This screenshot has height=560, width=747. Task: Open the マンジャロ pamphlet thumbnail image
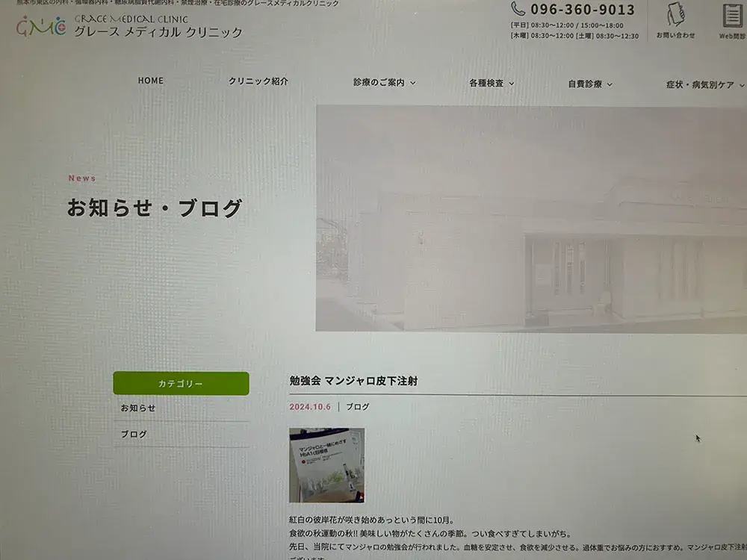(327, 465)
